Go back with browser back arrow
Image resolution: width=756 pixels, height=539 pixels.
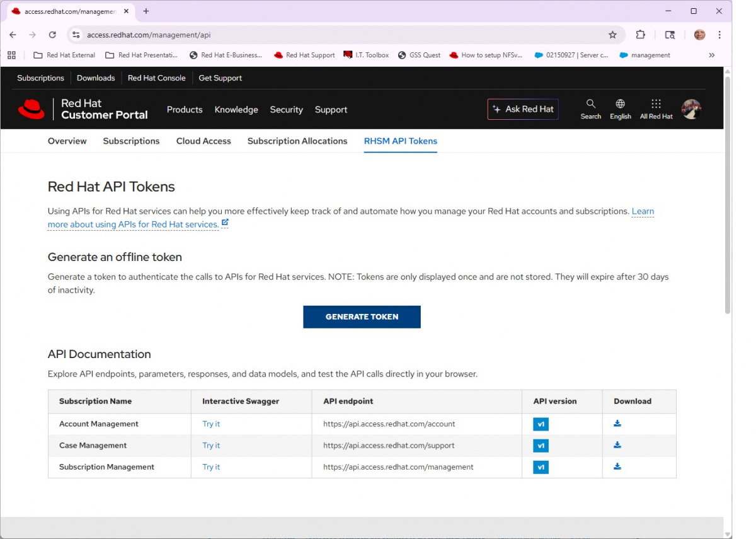(13, 35)
